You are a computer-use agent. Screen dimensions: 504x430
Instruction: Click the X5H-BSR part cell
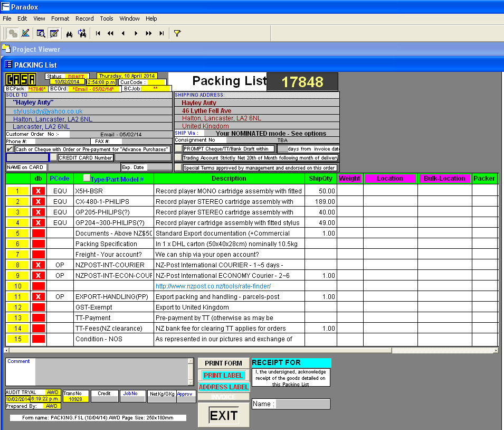coord(113,191)
